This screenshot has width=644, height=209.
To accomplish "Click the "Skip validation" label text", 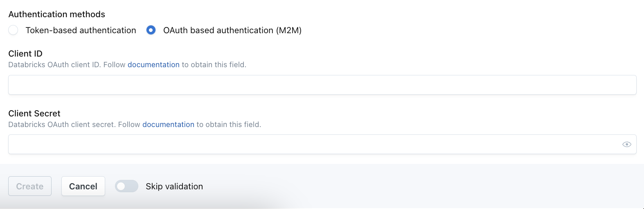I will click(x=174, y=186).
